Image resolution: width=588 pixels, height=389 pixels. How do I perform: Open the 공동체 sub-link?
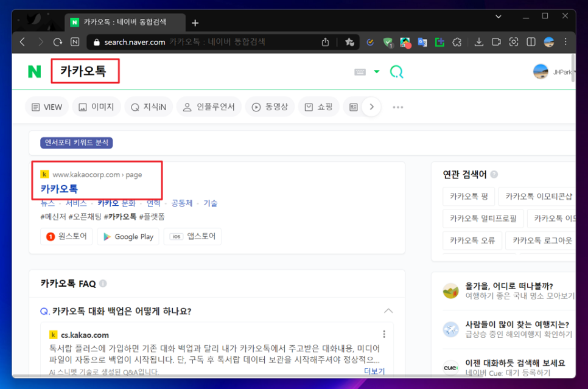pyautogui.click(x=182, y=203)
